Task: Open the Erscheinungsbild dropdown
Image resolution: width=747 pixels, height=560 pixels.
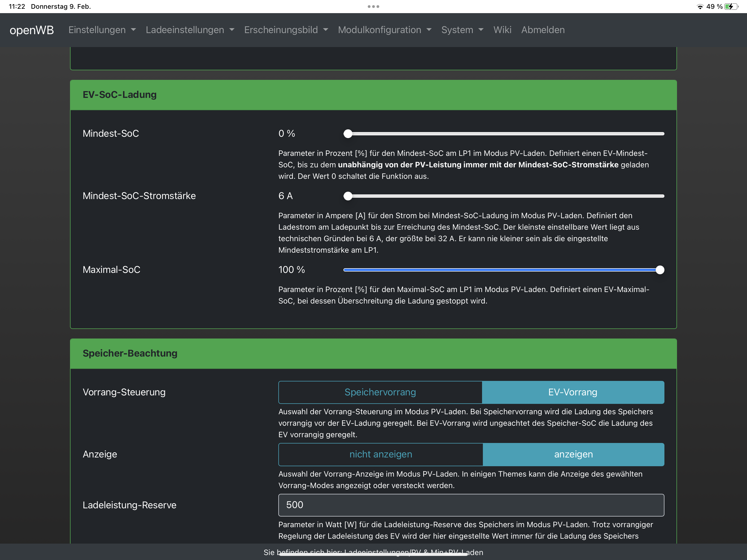Action: (286, 30)
